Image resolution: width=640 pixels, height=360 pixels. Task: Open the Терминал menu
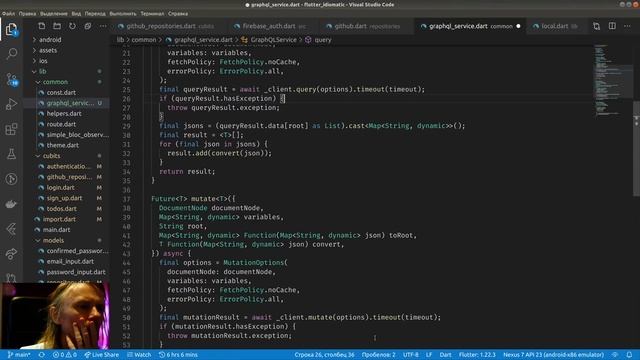coord(152,13)
